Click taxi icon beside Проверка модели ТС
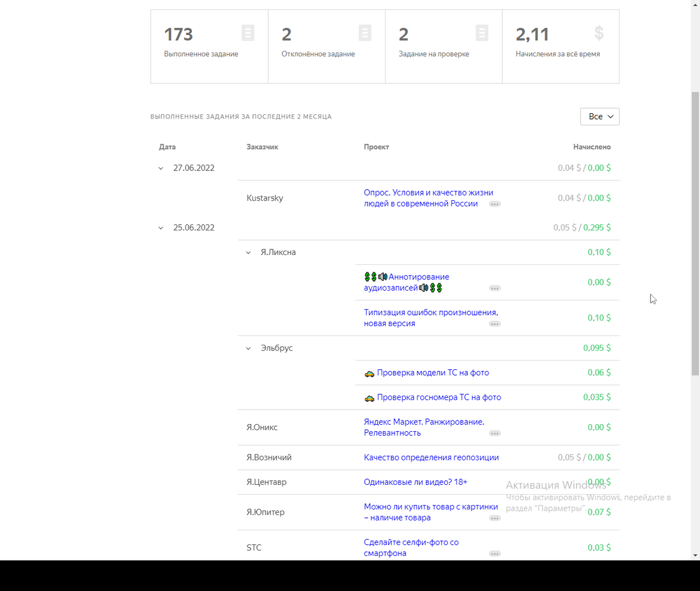 pos(369,373)
